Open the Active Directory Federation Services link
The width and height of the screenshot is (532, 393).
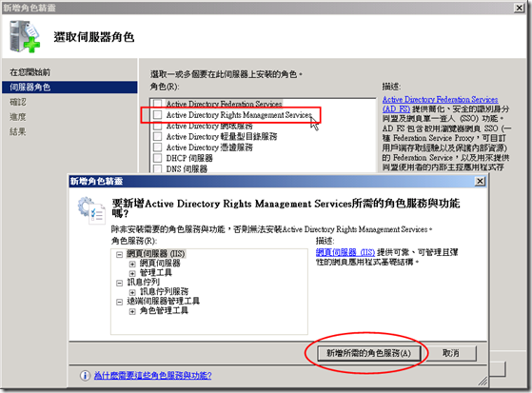440,104
